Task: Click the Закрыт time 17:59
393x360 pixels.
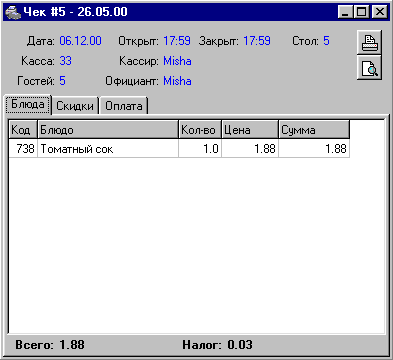Action: click(x=257, y=41)
